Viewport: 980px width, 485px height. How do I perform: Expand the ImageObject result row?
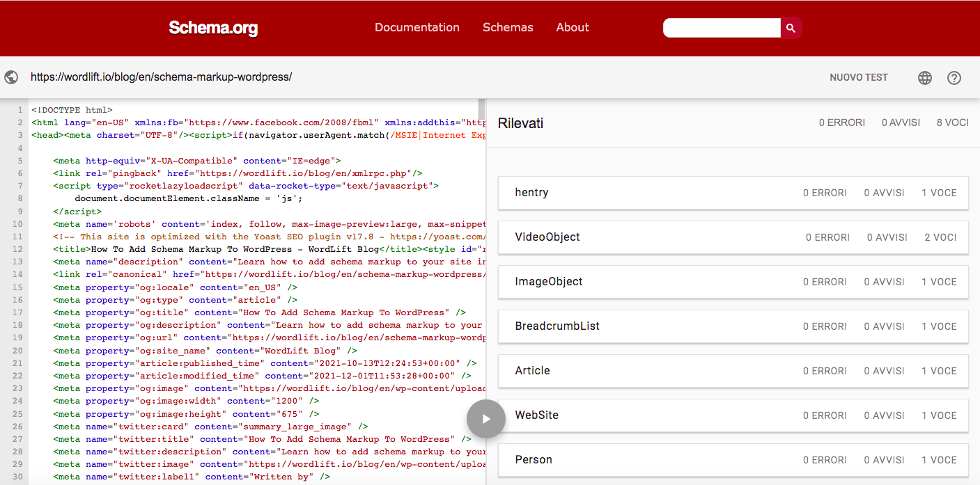tap(733, 282)
